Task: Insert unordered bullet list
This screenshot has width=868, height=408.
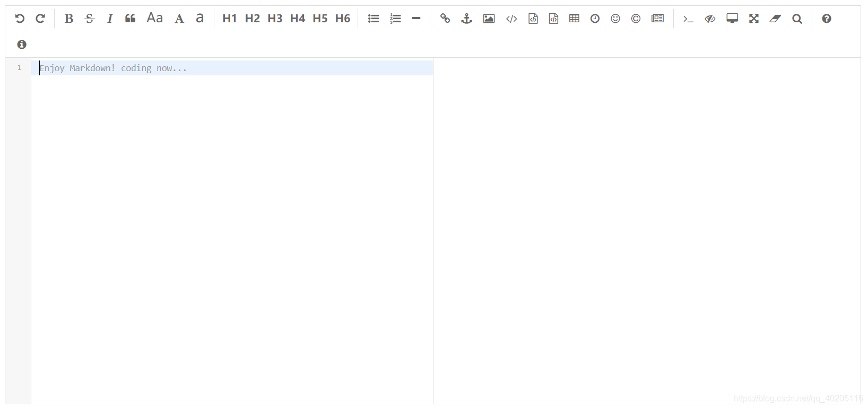Action: click(x=374, y=19)
